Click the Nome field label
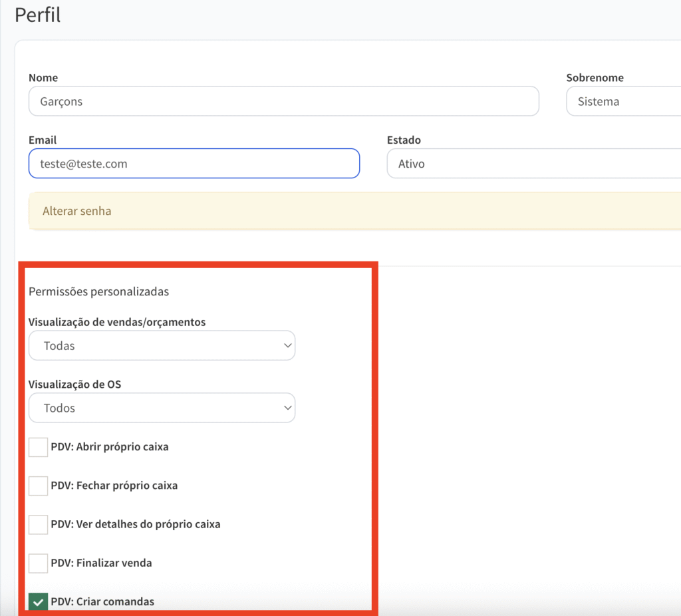Screen dimensions: 681x616 (x=43, y=78)
